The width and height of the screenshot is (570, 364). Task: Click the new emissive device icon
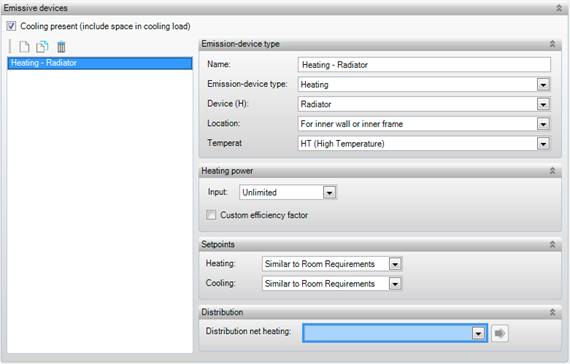(x=24, y=47)
